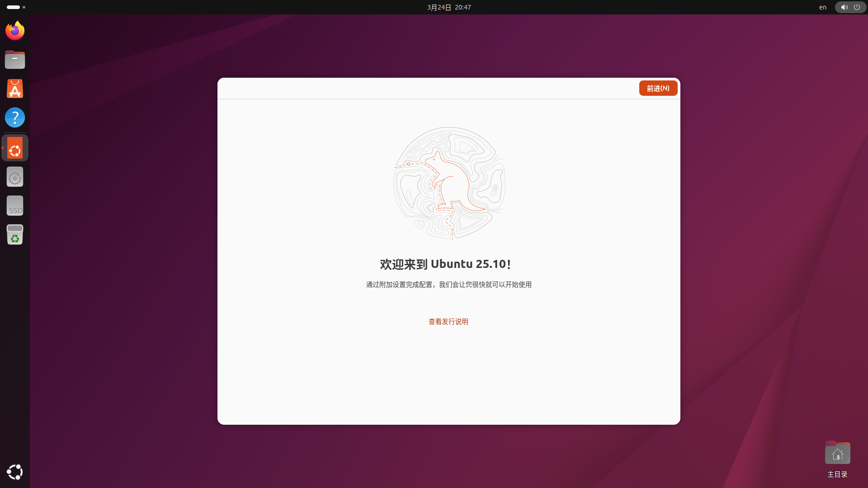868x488 pixels.
Task: Open the Help application in the dock
Action: tap(14, 117)
